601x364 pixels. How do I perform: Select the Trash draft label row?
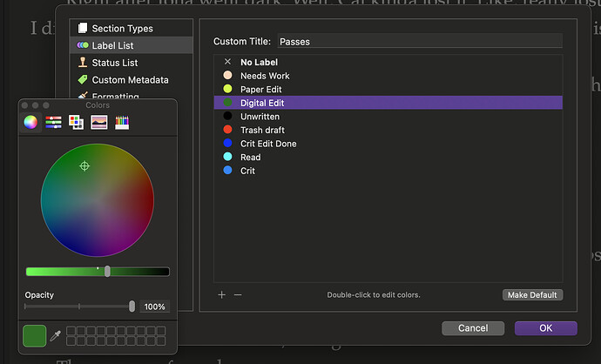(388, 130)
